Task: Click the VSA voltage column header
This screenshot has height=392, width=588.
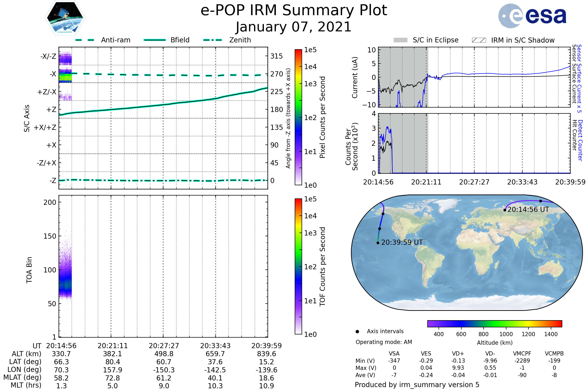Action: [394, 354]
